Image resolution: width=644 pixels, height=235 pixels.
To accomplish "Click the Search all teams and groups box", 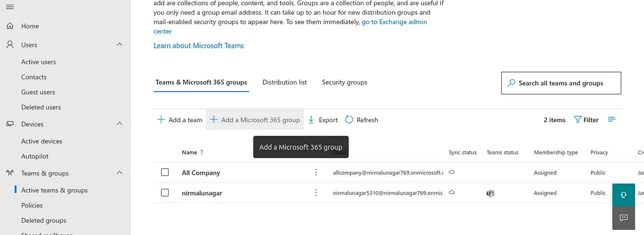I will click(x=561, y=83).
